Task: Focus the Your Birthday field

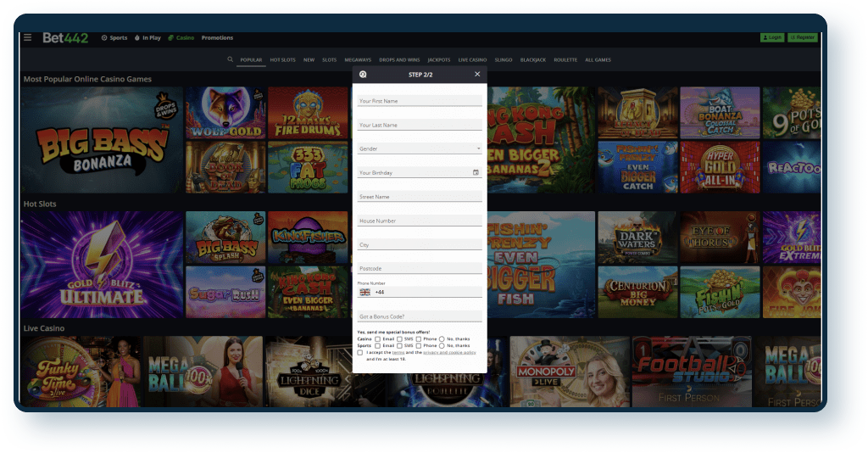Action: (x=420, y=172)
